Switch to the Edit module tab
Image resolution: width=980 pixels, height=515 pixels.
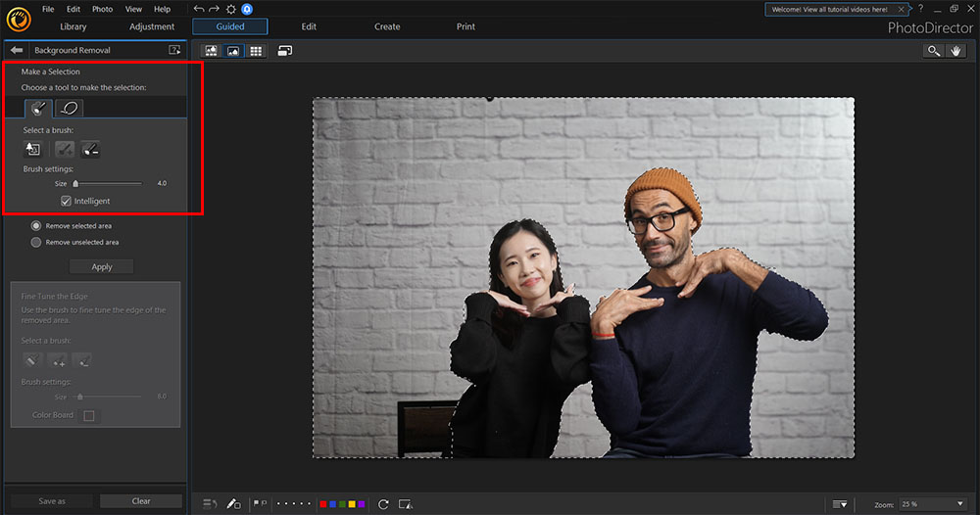pos(309,26)
